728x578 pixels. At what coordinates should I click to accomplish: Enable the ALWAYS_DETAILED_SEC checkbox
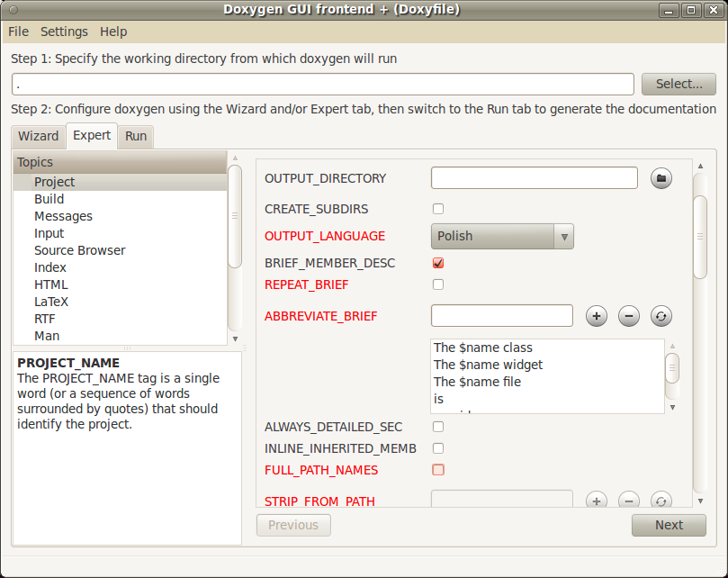pyautogui.click(x=438, y=427)
